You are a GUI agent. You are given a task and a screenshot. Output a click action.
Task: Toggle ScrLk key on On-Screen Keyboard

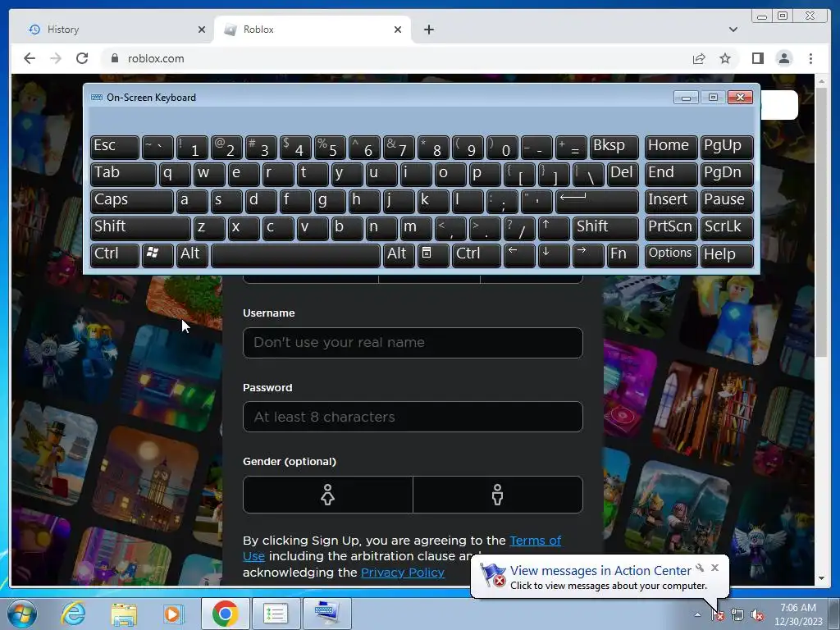pos(727,227)
